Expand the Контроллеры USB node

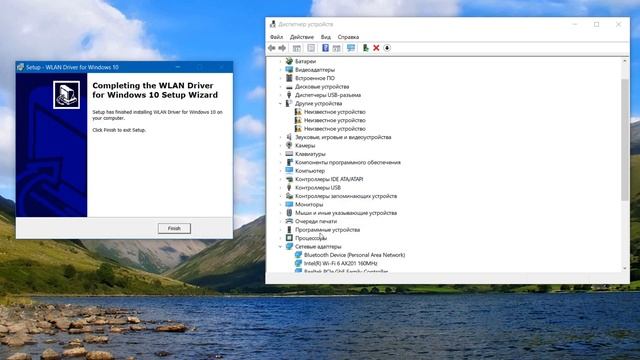coord(280,188)
